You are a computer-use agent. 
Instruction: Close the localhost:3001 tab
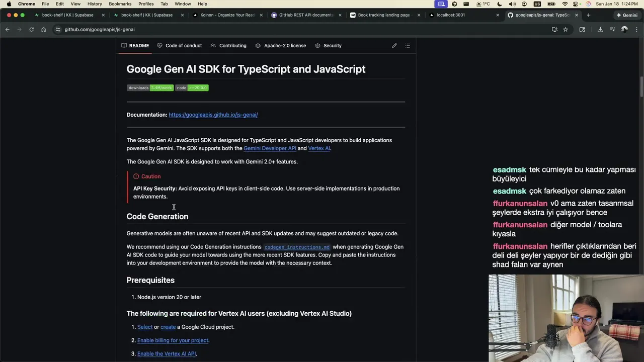tap(498, 15)
